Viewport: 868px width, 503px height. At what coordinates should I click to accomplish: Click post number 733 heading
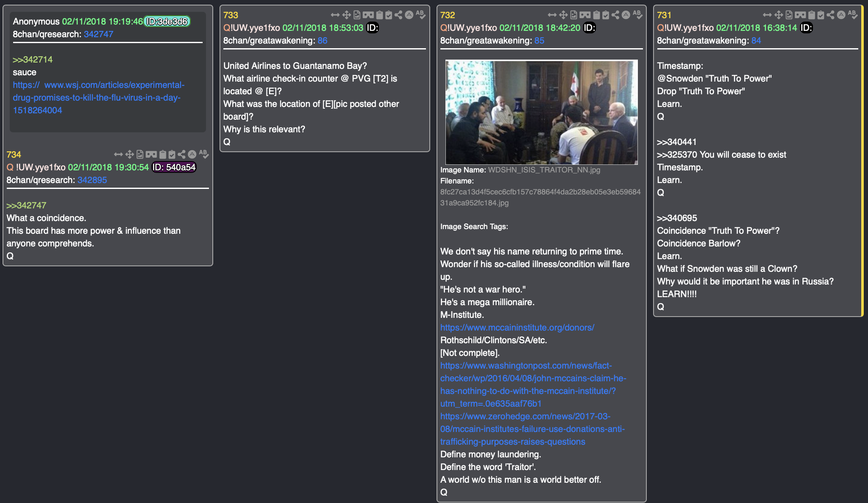tap(231, 15)
